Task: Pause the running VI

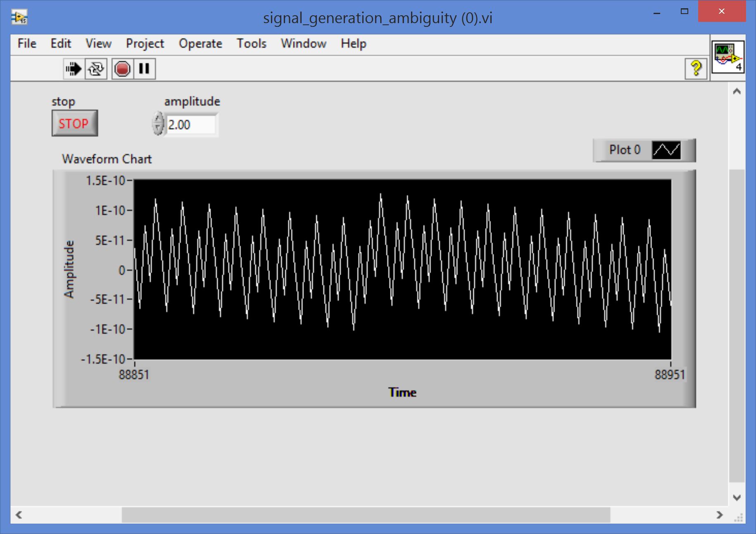Action: [x=144, y=69]
